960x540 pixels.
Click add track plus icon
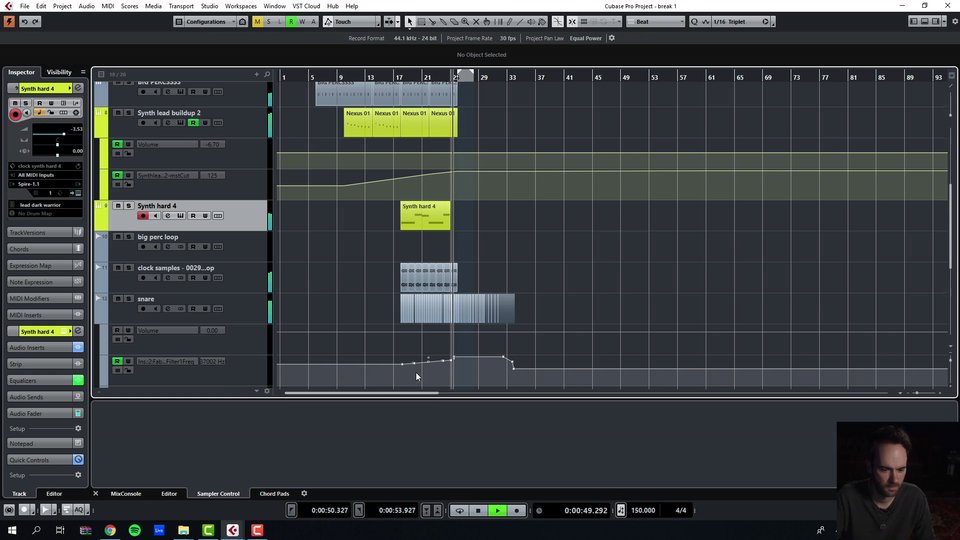click(257, 74)
